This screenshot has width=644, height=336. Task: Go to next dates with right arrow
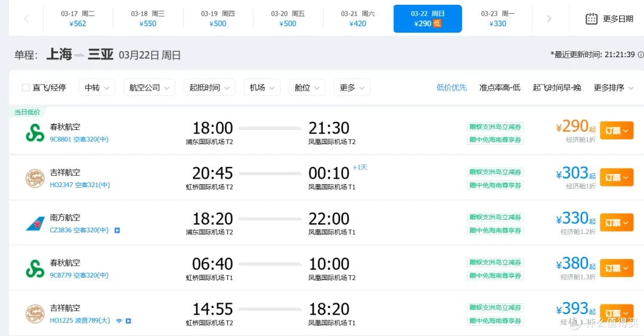click(x=549, y=18)
